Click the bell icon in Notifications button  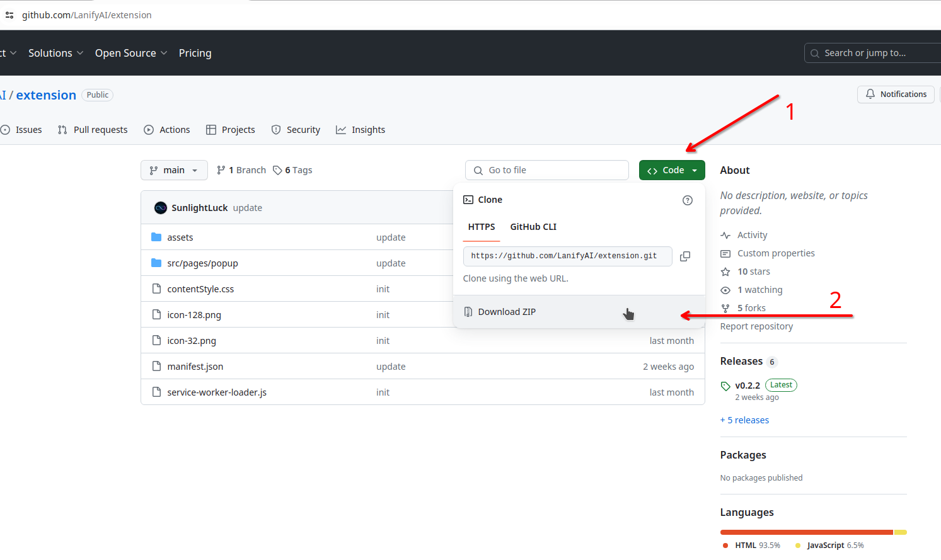pyautogui.click(x=870, y=94)
